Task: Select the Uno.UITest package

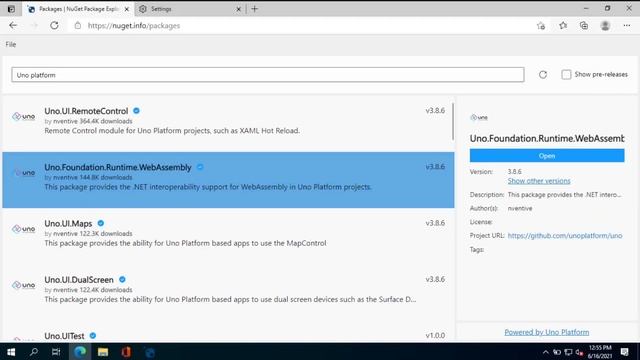Action: click(228, 332)
